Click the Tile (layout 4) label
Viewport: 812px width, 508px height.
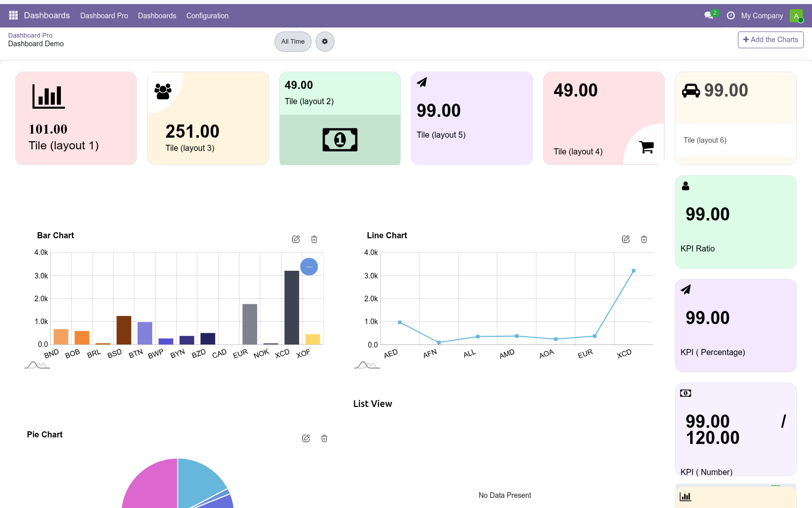pos(578,151)
